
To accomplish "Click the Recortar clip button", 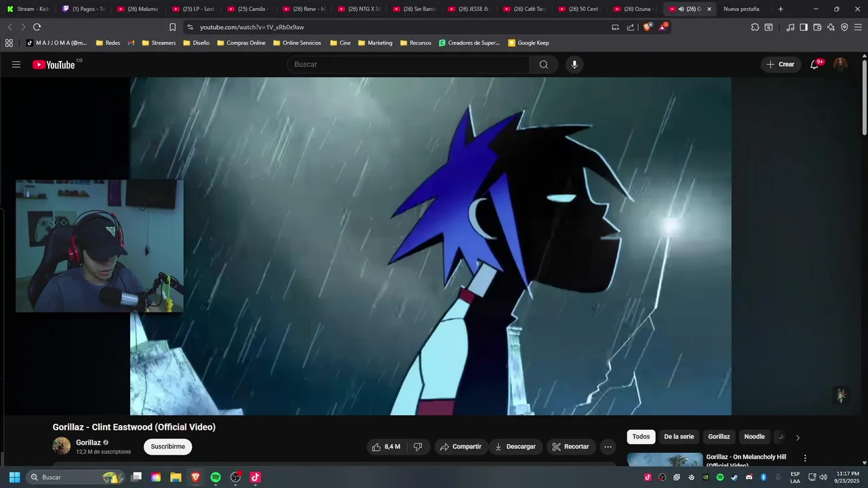I will 570,447.
